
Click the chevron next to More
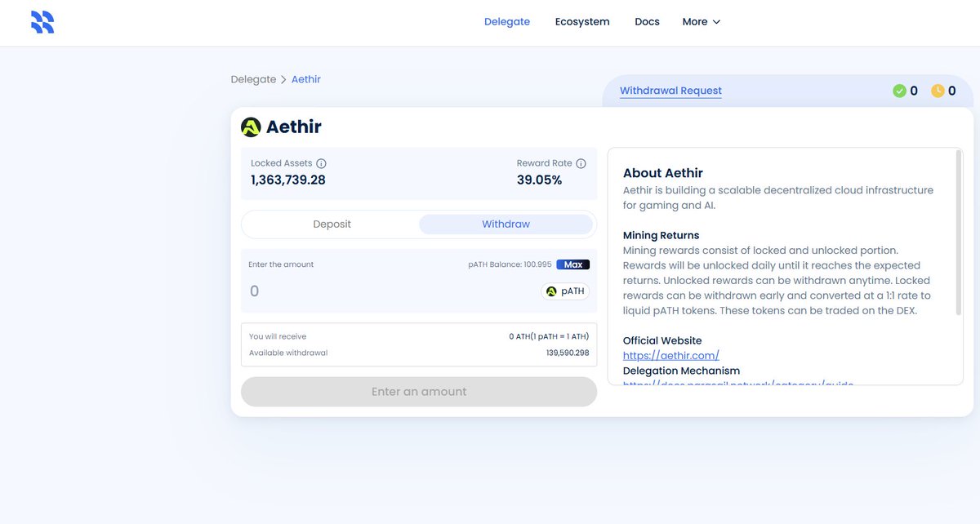tap(716, 22)
